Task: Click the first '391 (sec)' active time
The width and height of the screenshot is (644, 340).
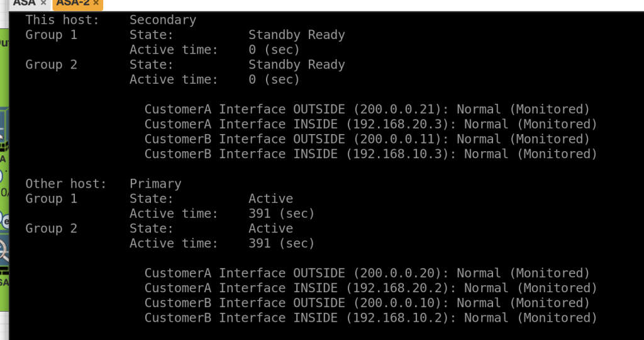Action: click(x=281, y=214)
